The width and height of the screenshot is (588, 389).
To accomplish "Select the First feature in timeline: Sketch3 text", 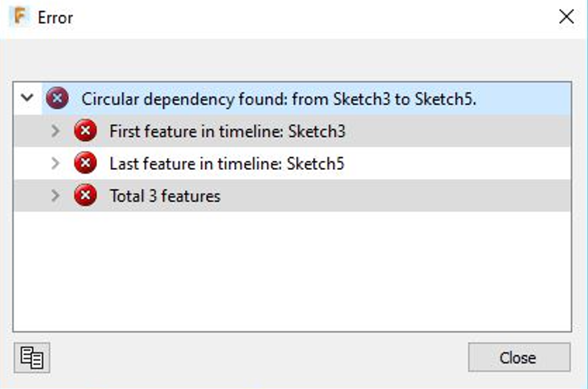I will [x=227, y=132].
